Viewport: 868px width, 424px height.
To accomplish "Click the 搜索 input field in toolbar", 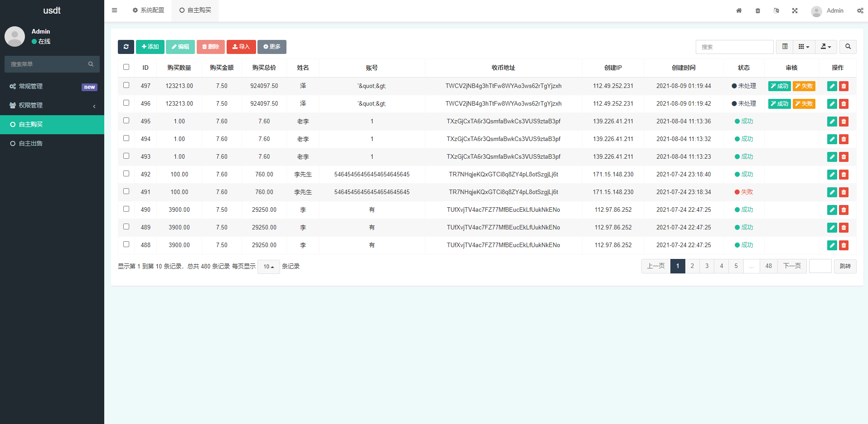I will 734,47.
